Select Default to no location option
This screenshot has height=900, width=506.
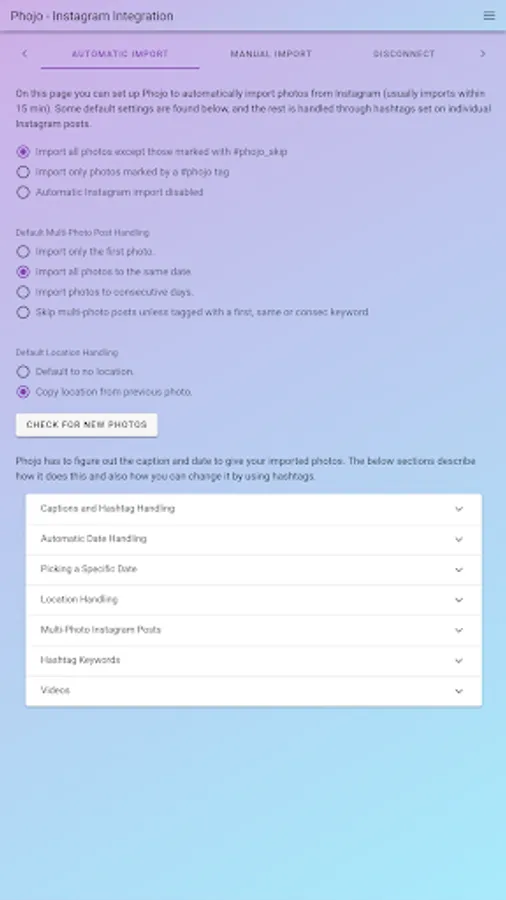tap(23, 372)
